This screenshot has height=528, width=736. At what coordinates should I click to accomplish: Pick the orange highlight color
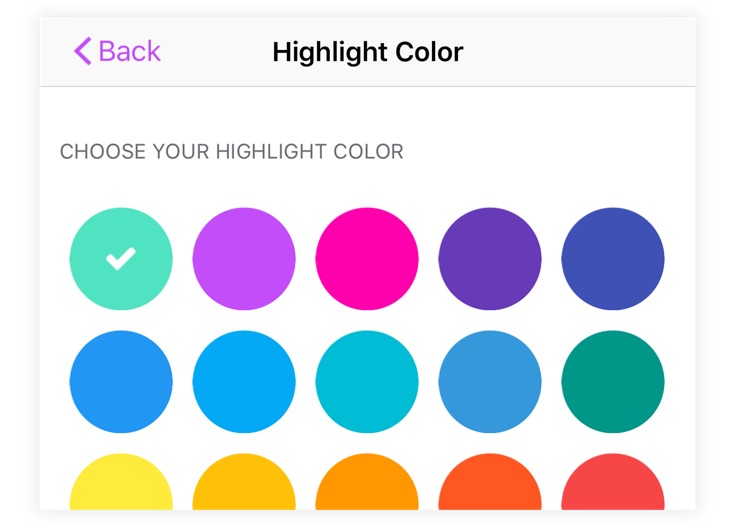click(367, 482)
